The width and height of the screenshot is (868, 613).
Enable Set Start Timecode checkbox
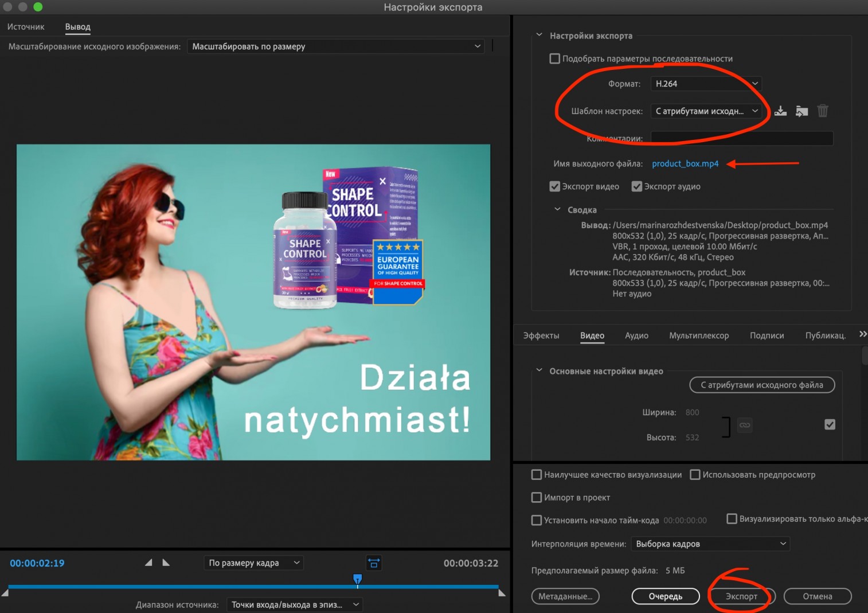(537, 521)
